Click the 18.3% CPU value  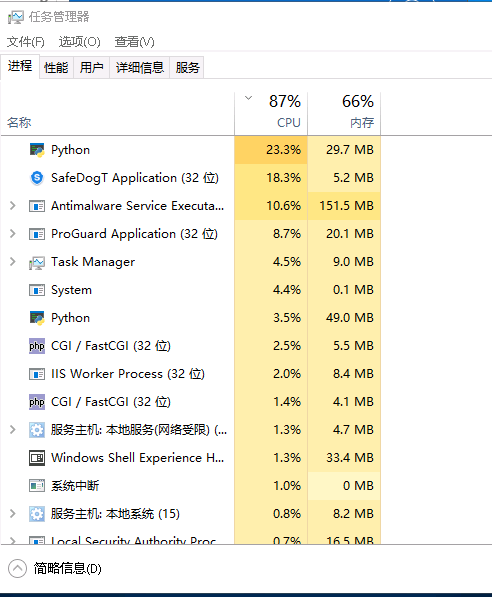[283, 178]
